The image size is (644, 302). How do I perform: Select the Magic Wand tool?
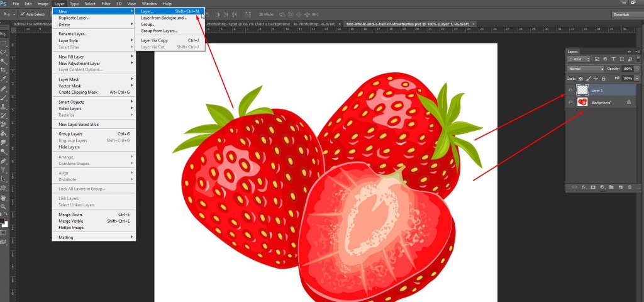(x=4, y=60)
